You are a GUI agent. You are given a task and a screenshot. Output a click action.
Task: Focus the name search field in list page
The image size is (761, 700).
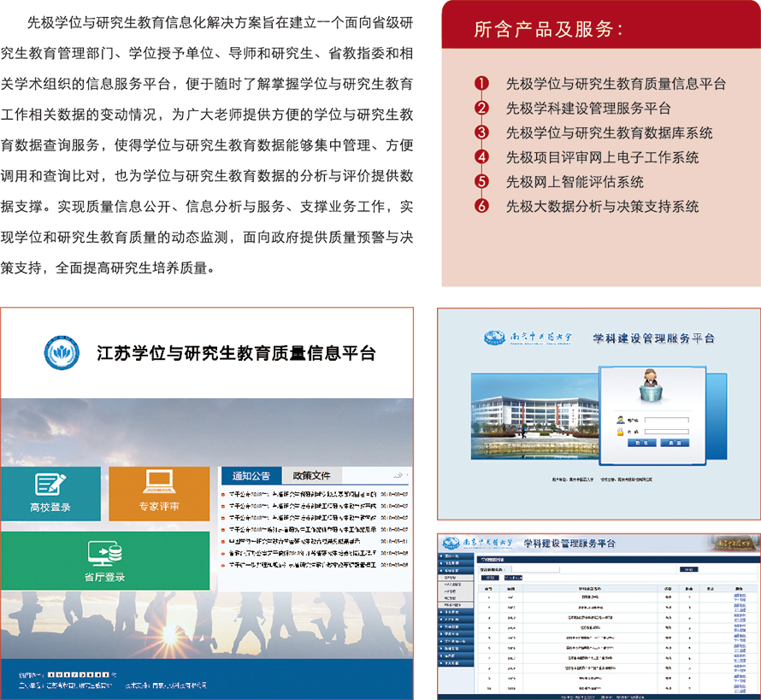536,569
